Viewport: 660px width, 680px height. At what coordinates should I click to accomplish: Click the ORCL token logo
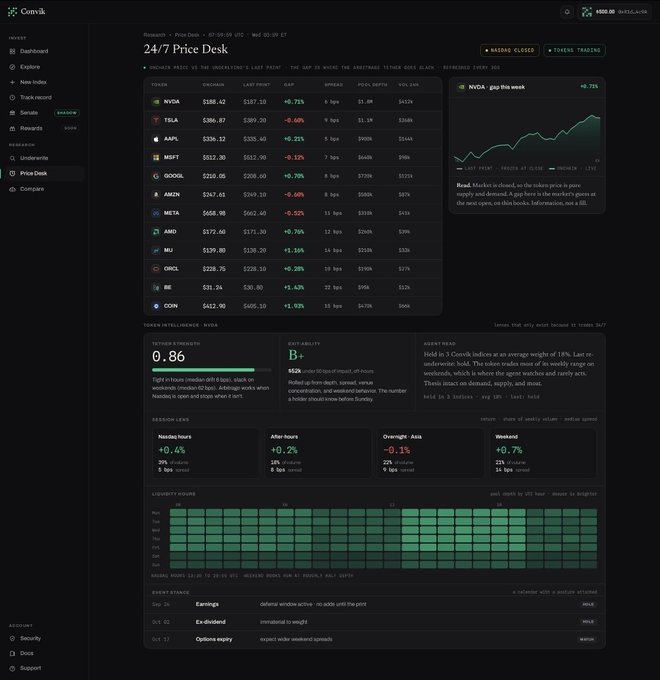[x=156, y=269]
